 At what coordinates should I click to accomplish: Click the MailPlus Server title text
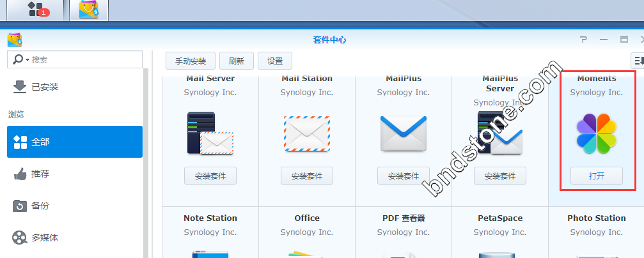(500, 83)
